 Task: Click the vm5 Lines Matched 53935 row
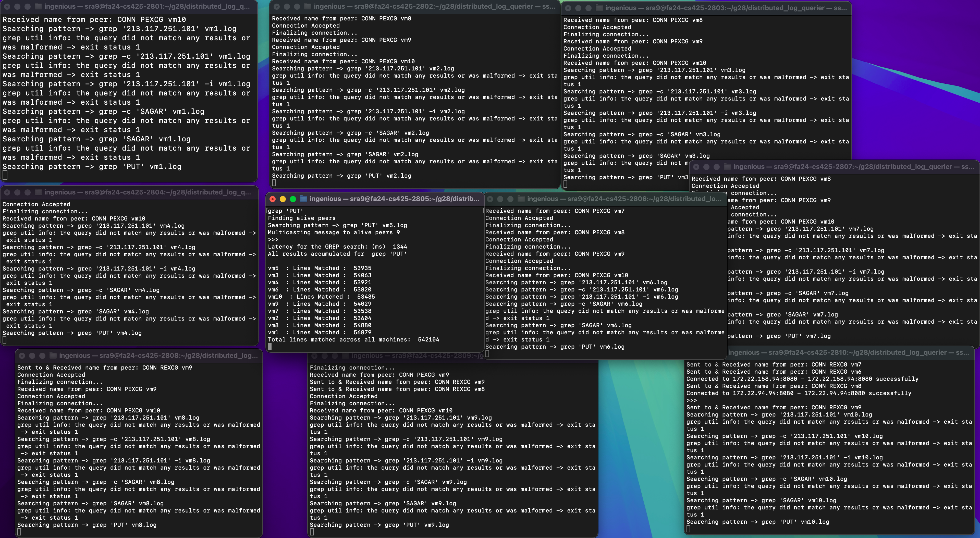pyautogui.click(x=320, y=268)
